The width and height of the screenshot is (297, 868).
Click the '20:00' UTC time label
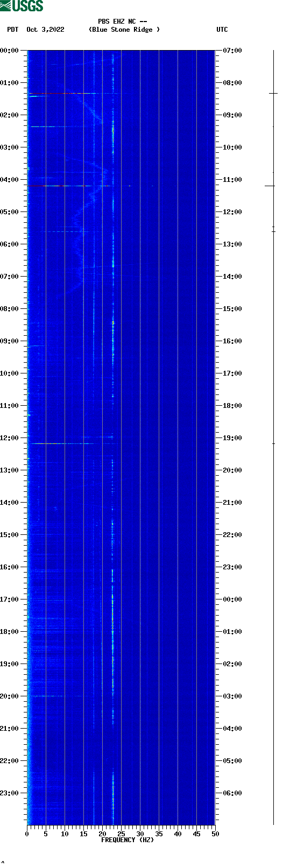232,470
